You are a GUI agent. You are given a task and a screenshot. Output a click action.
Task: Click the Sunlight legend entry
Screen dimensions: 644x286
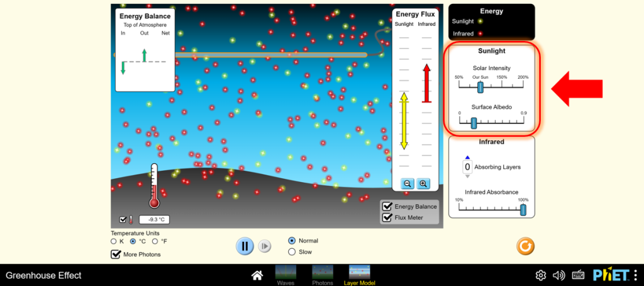467,21
